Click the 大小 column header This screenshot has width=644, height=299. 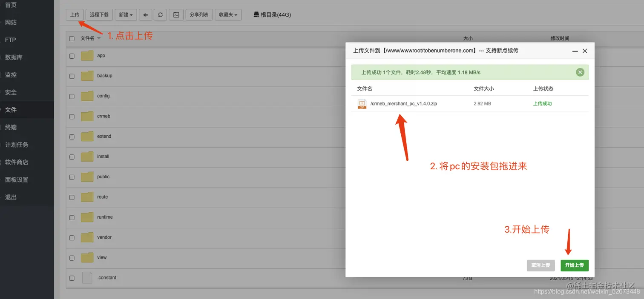point(468,38)
